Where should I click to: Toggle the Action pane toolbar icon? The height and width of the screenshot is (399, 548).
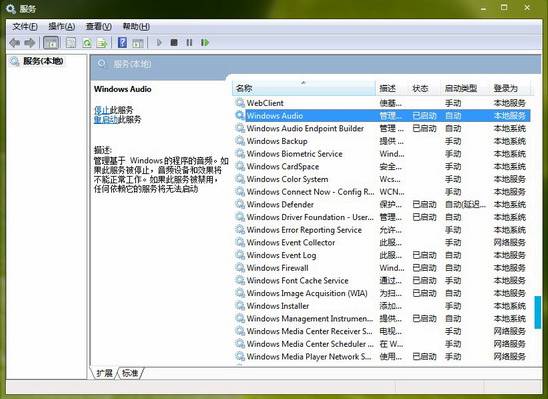[138, 43]
